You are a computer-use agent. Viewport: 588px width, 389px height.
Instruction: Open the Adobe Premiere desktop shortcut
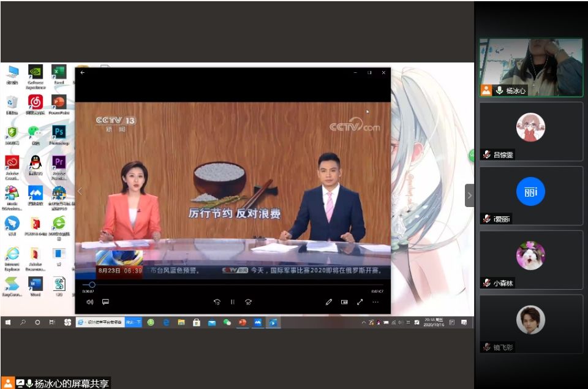[x=59, y=164]
